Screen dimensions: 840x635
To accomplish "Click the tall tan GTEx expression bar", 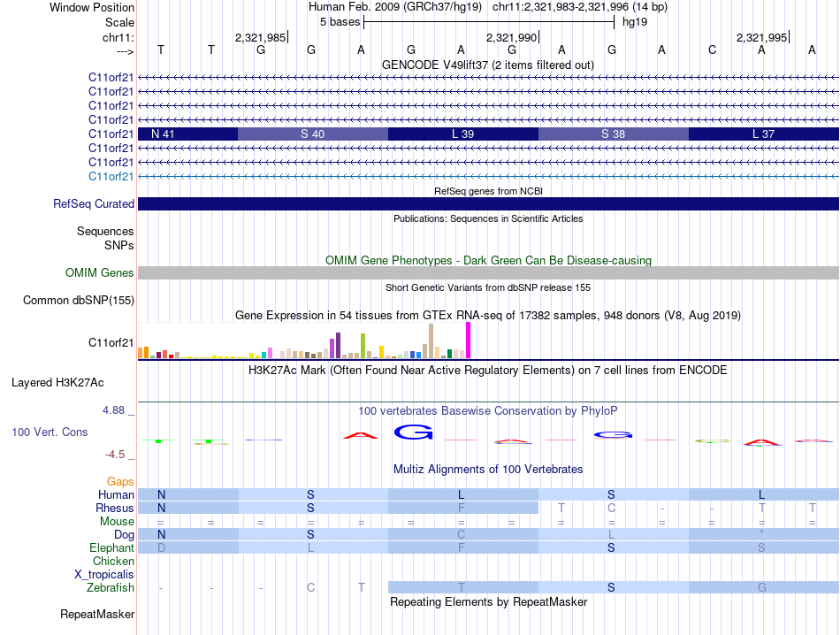I will pos(431,341).
